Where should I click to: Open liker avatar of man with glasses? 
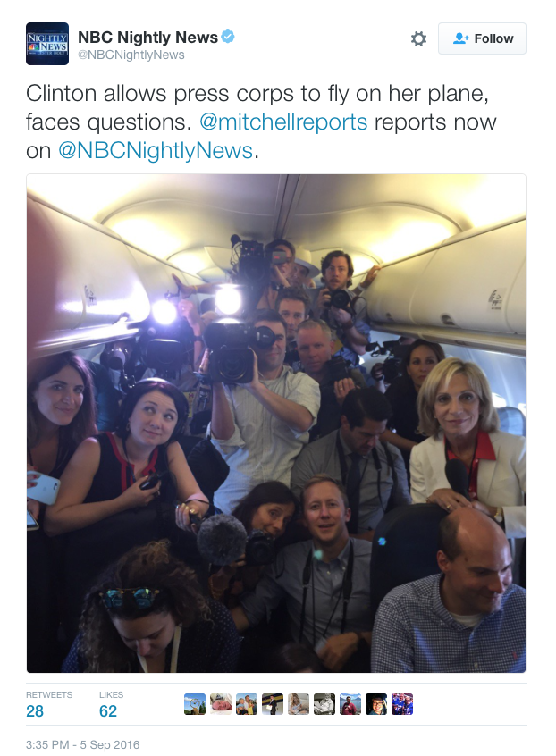(x=376, y=704)
